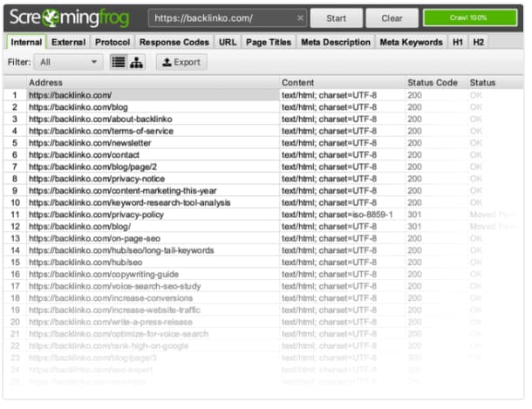Open the Filter dropdown set to All
This screenshot has height=409, width=532.
[x=69, y=62]
